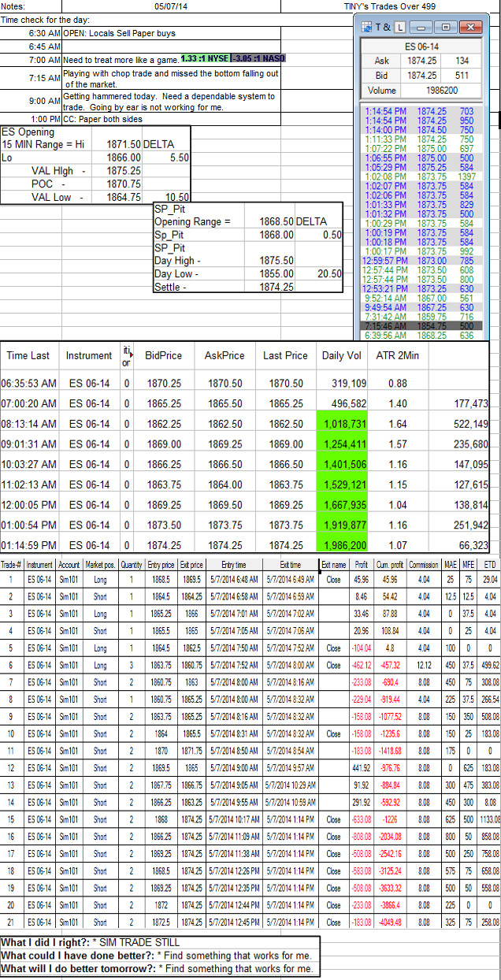Image resolution: width=501 pixels, height=980 pixels.
Task: Select the 'ATR 2Min' column header
Action: point(397,355)
